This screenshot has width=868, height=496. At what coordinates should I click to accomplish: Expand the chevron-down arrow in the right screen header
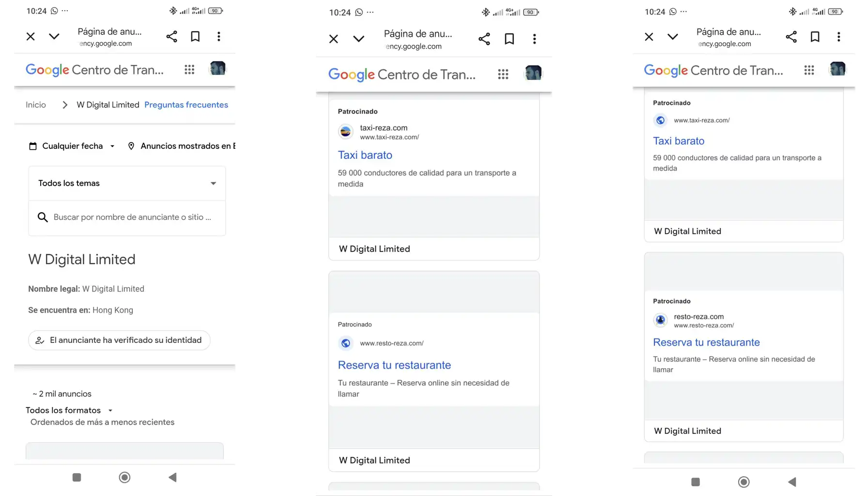tap(673, 37)
